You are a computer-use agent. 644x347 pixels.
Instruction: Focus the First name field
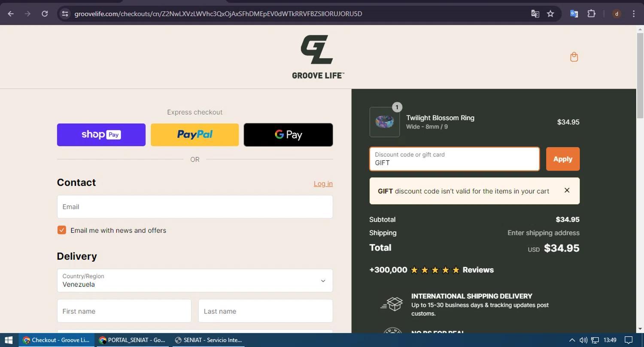click(124, 311)
